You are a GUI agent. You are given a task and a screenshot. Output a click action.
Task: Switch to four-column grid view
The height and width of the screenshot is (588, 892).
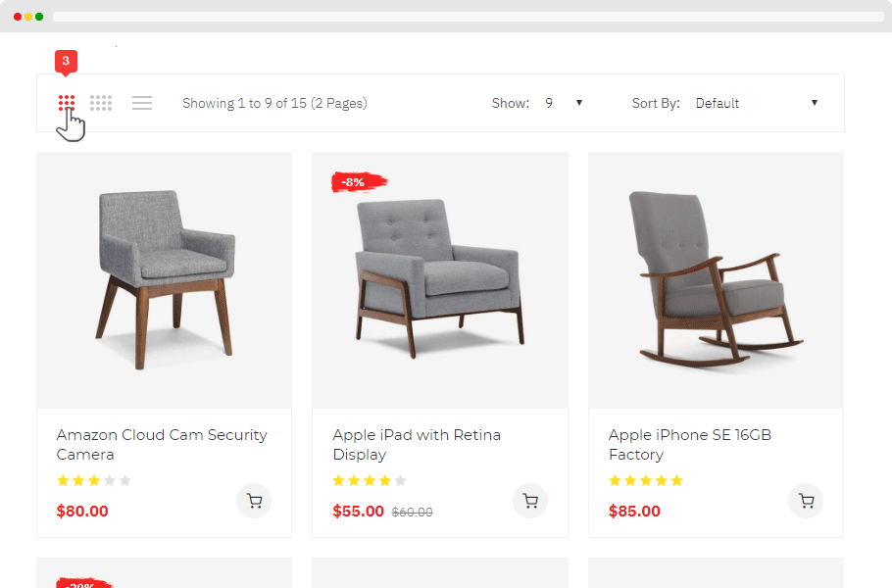tap(101, 102)
